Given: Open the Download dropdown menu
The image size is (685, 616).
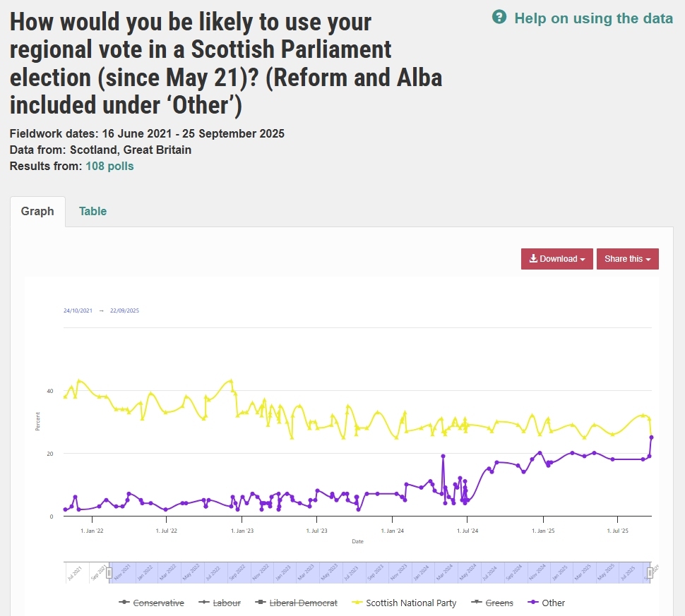Looking at the screenshot, I should click(x=557, y=259).
